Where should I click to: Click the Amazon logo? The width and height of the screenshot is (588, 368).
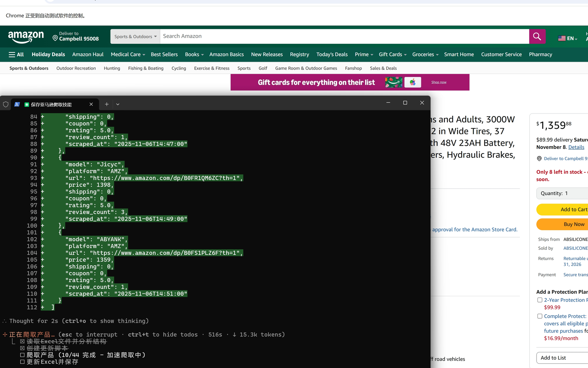pyautogui.click(x=26, y=37)
